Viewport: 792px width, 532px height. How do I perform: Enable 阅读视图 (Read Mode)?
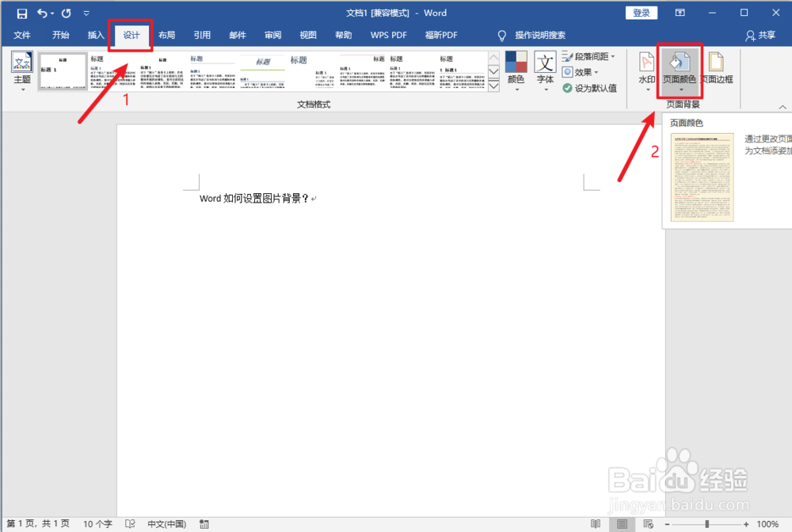(x=595, y=523)
